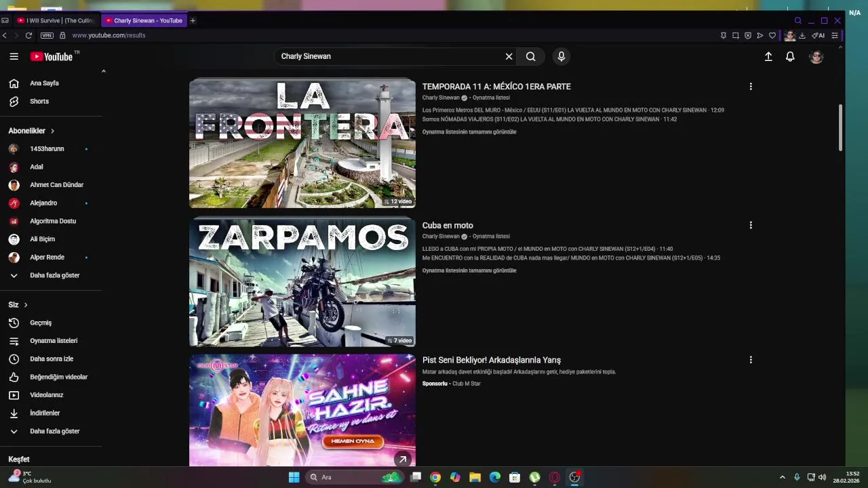Click the pin icon in browser toolbar
This screenshot has width=868, height=488.
pyautogui.click(x=724, y=35)
